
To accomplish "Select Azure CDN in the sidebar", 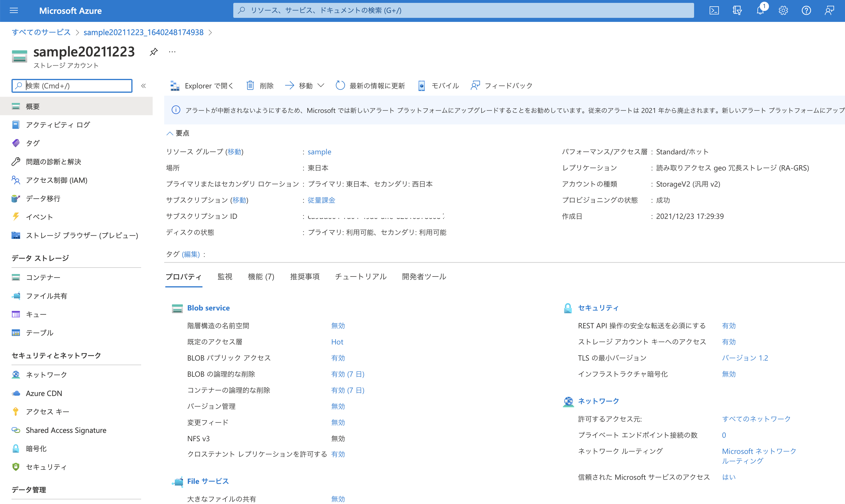I will coord(44,393).
